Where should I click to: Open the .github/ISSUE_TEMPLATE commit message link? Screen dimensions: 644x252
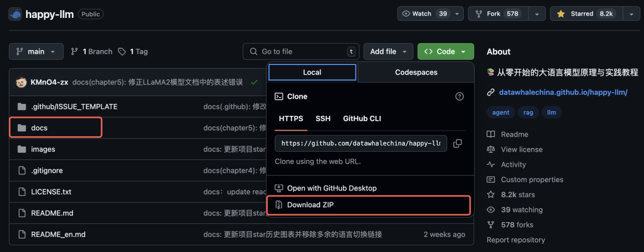click(x=234, y=107)
